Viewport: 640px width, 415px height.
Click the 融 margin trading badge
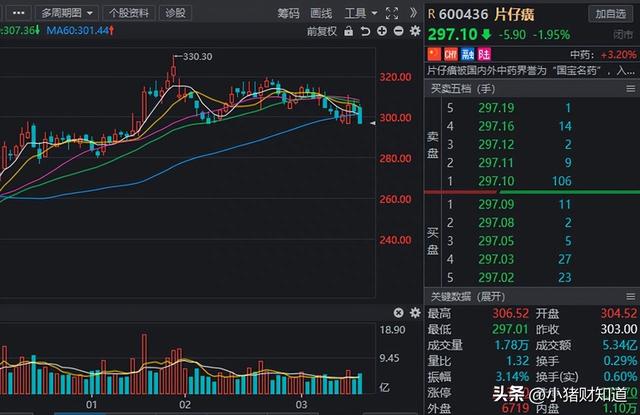(467, 54)
